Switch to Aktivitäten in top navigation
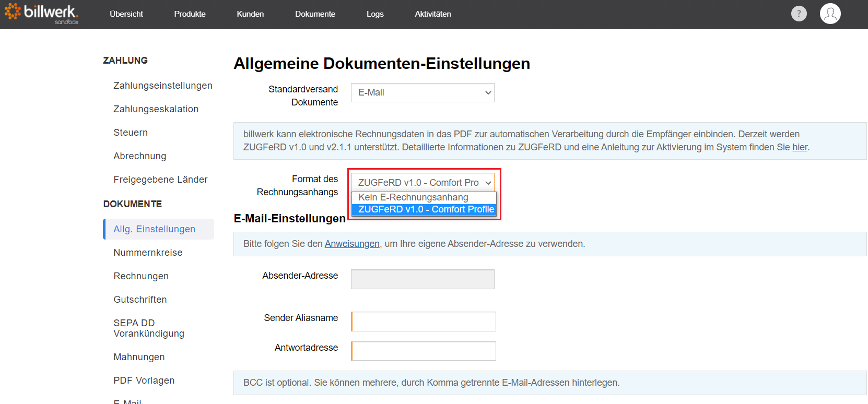Image resolution: width=868 pixels, height=404 pixels. (x=433, y=14)
